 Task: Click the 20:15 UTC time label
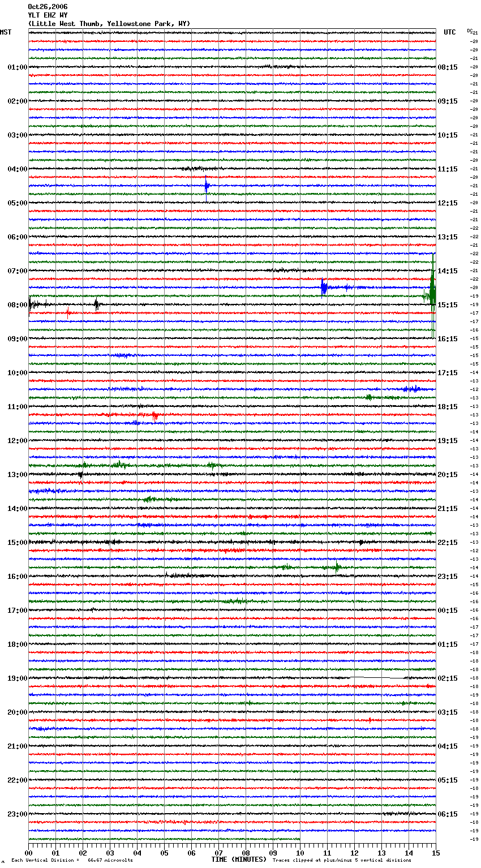448,475
